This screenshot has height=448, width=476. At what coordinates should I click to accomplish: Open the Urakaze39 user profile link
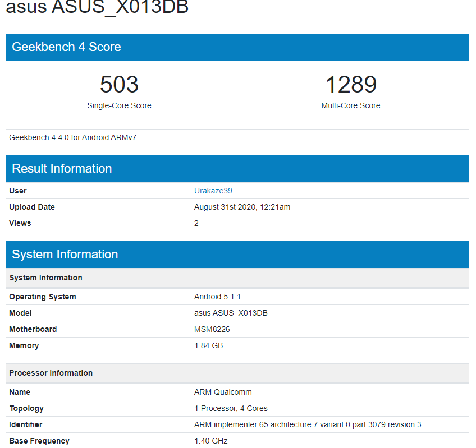(213, 191)
